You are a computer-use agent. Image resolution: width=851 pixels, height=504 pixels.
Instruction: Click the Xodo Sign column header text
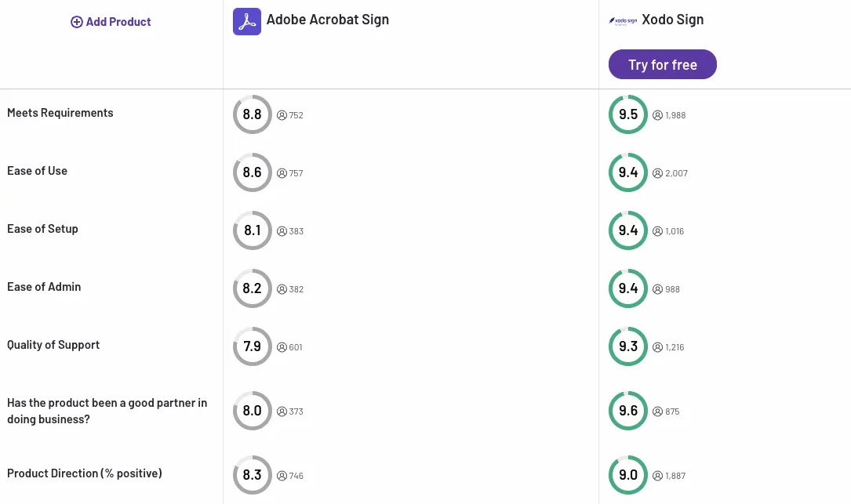click(x=671, y=19)
